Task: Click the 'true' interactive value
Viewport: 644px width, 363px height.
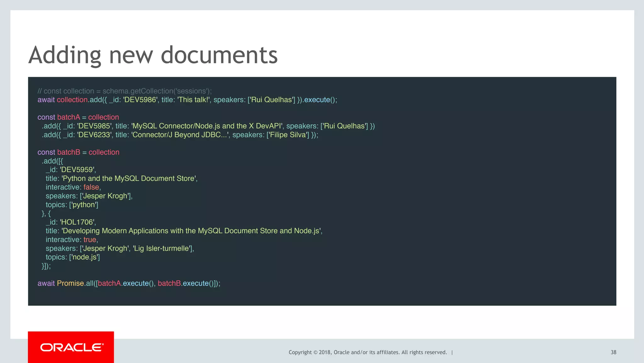Action: tap(90, 240)
